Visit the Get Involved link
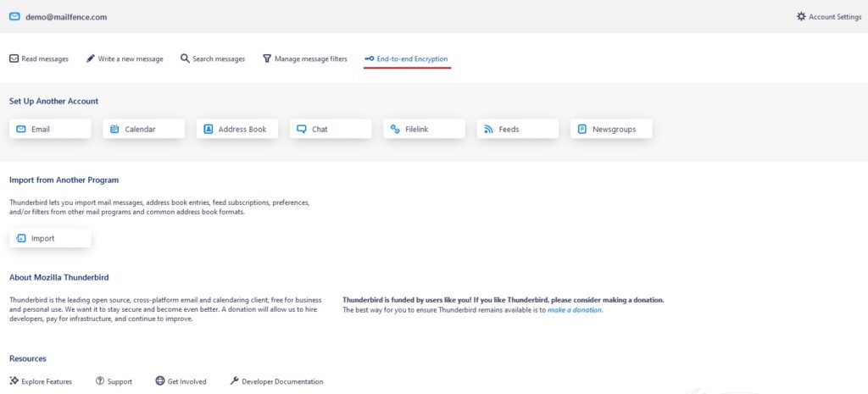This screenshot has width=868, height=394. click(181, 381)
